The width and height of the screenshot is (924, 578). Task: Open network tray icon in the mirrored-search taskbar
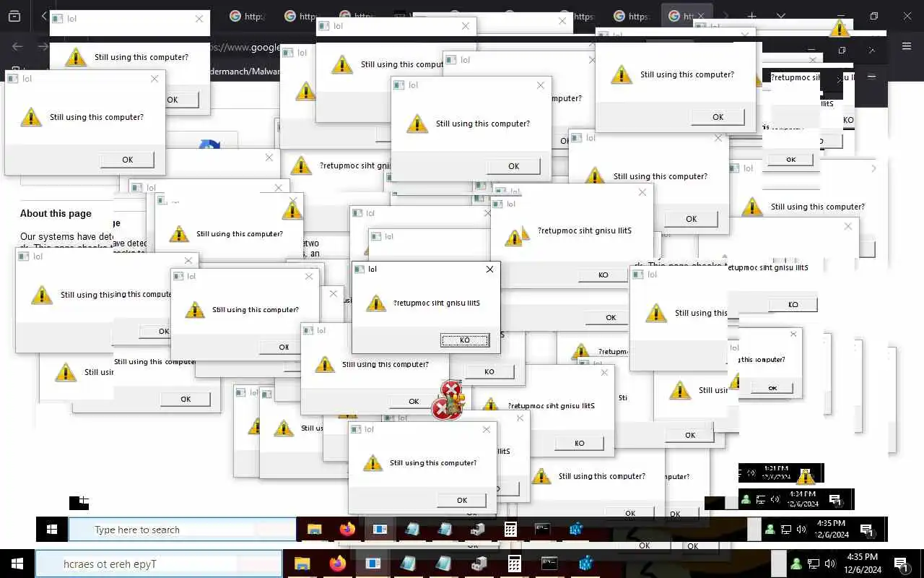click(814, 564)
